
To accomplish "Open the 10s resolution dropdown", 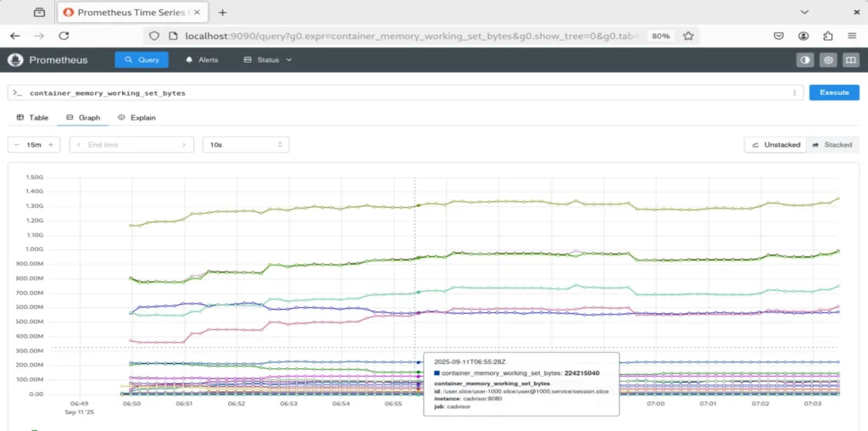I will [x=246, y=145].
